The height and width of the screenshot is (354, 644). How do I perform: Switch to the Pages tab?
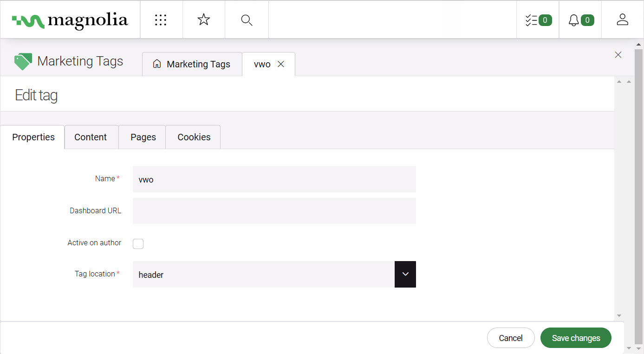click(x=143, y=137)
